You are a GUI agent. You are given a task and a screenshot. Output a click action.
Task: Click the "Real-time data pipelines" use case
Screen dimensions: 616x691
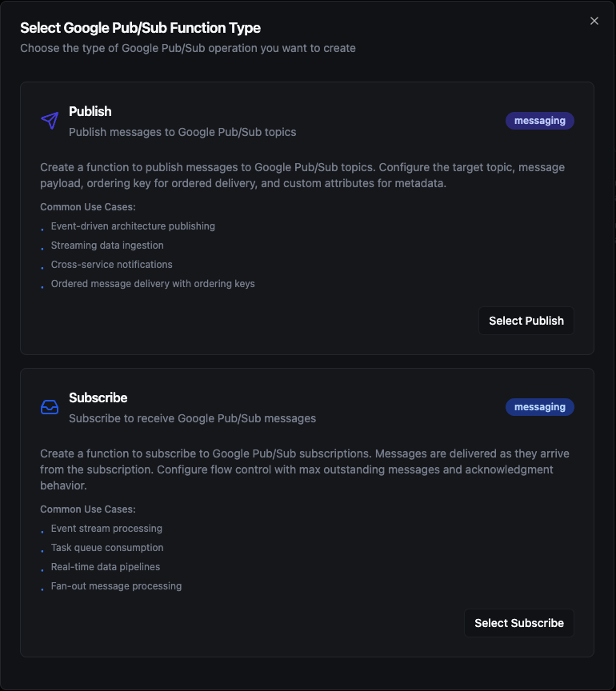(x=106, y=567)
